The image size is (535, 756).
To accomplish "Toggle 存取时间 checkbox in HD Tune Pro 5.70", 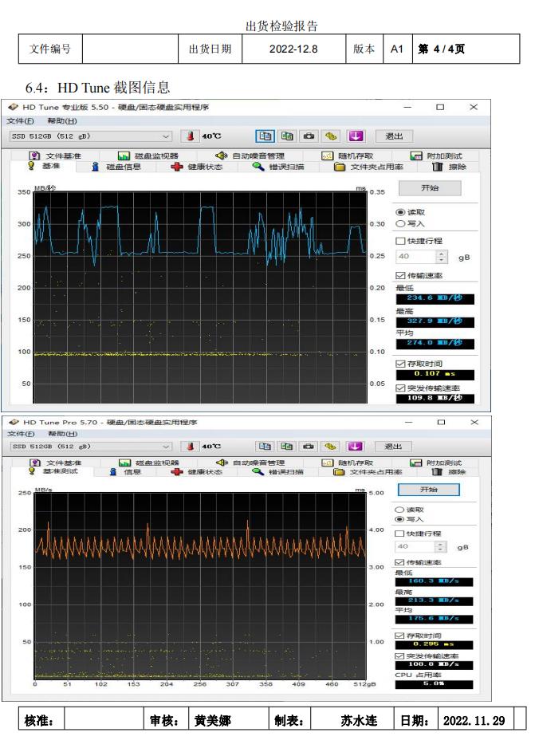I will point(399,636).
